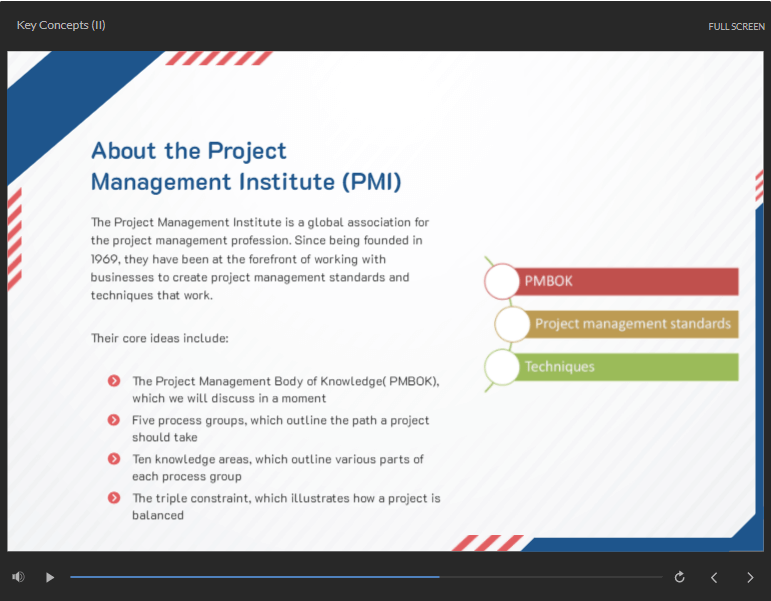Mute the slide audio with the speaker icon

18,577
